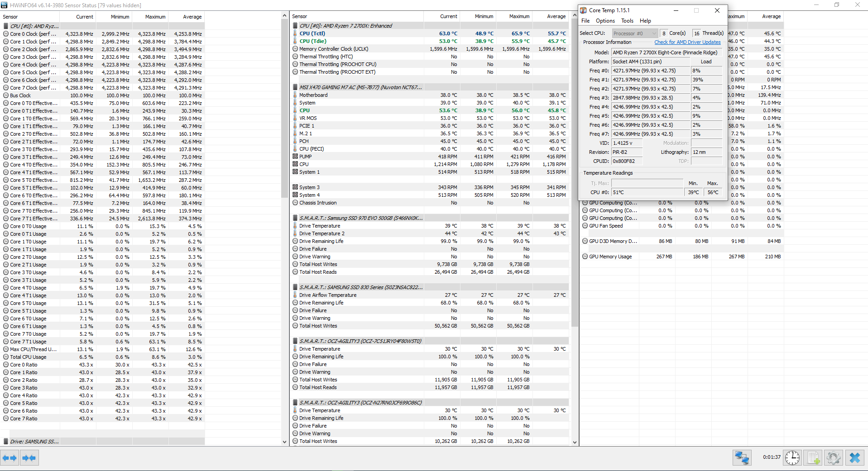Click the CPUID 0x800F82 field
The height and width of the screenshot is (471, 868).
click(x=627, y=161)
